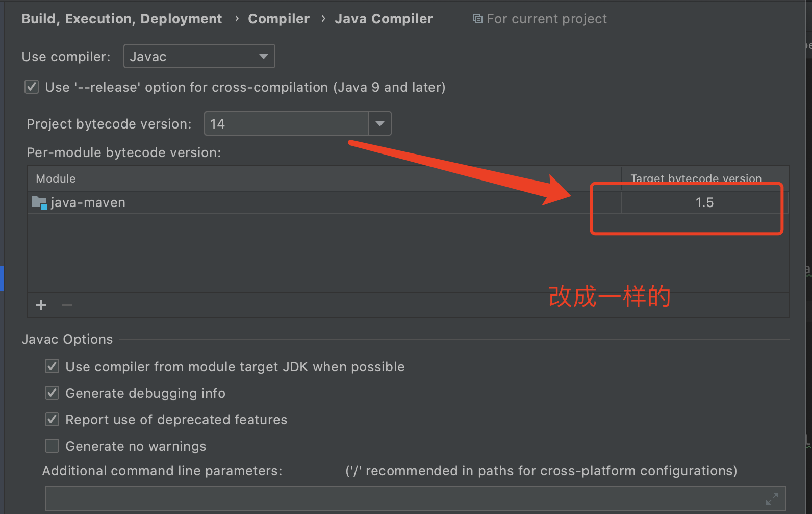The image size is (812, 514).
Task: Add a module with the plus icon
Action: [40, 304]
